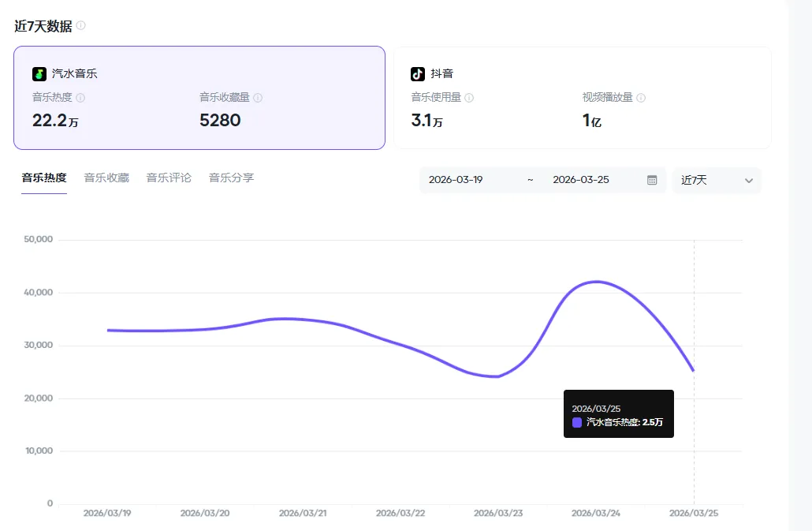
Task: Click the purple legend swatch in the tooltip
Action: (576, 424)
